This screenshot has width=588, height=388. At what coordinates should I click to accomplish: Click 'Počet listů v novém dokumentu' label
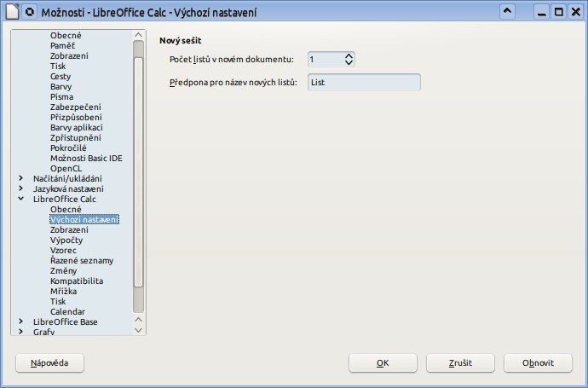coord(232,60)
